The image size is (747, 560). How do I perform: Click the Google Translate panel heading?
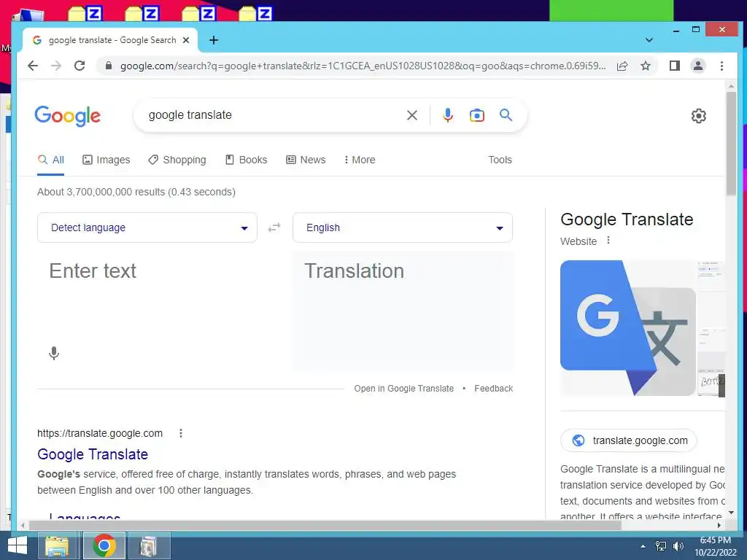pos(627,219)
